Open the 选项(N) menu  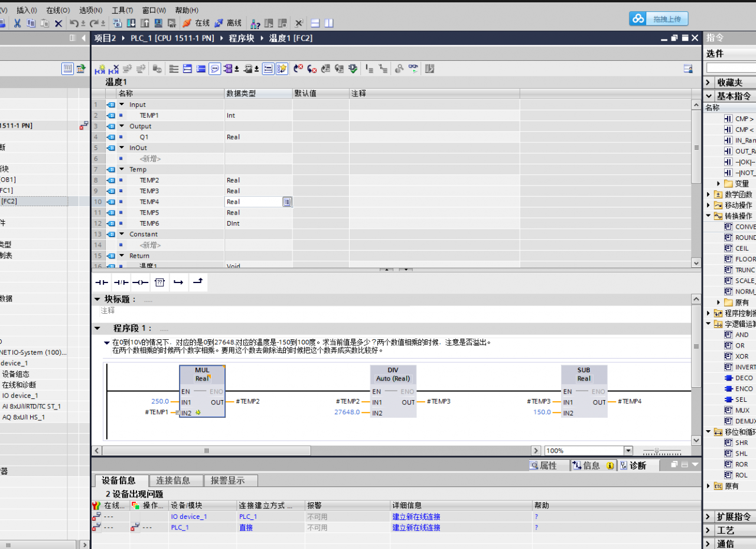(x=90, y=10)
